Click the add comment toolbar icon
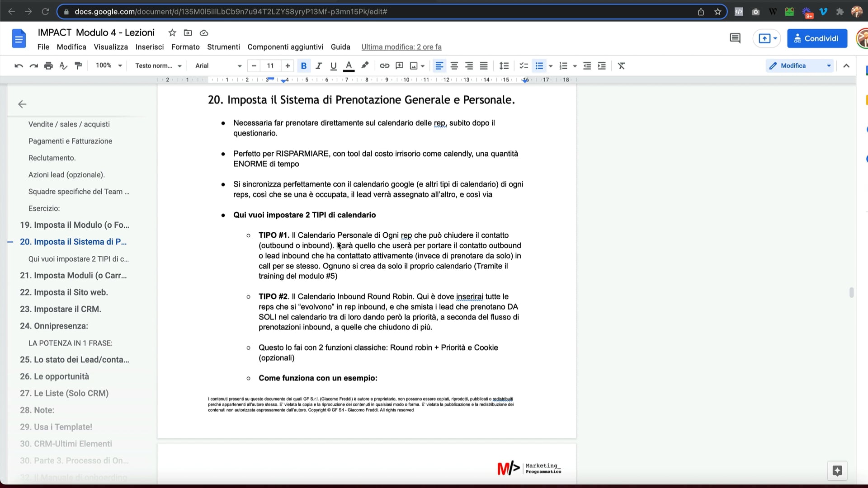The image size is (868, 488). pyautogui.click(x=399, y=66)
